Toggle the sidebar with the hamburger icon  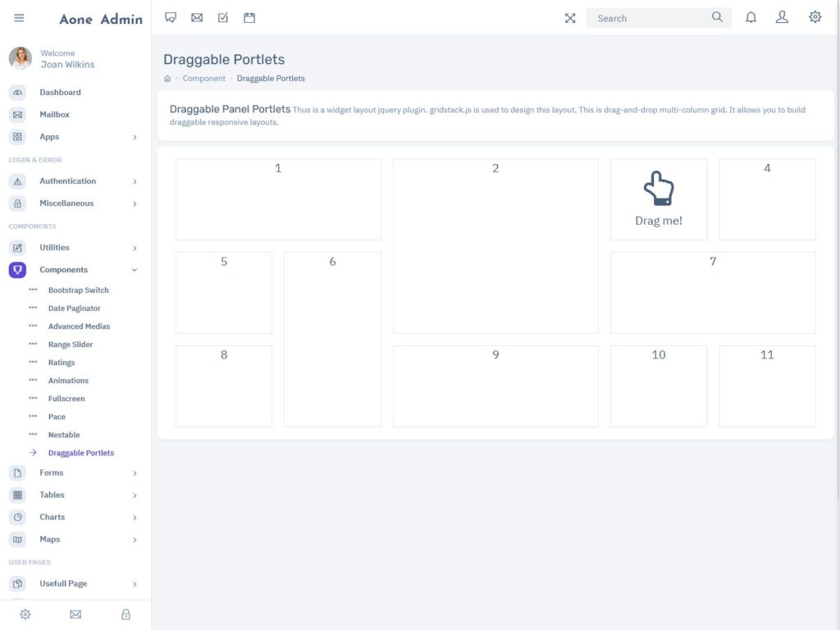pyautogui.click(x=19, y=17)
